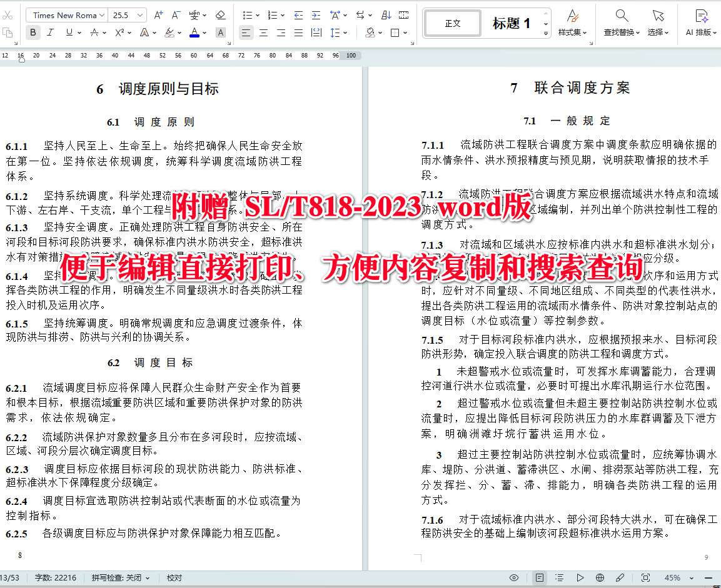Toggle bold formatting
This screenshot has height=588, width=721.
(x=33, y=32)
